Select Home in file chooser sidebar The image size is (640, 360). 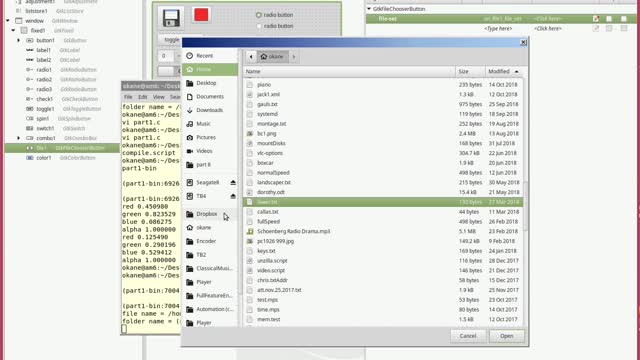pyautogui.click(x=209, y=69)
